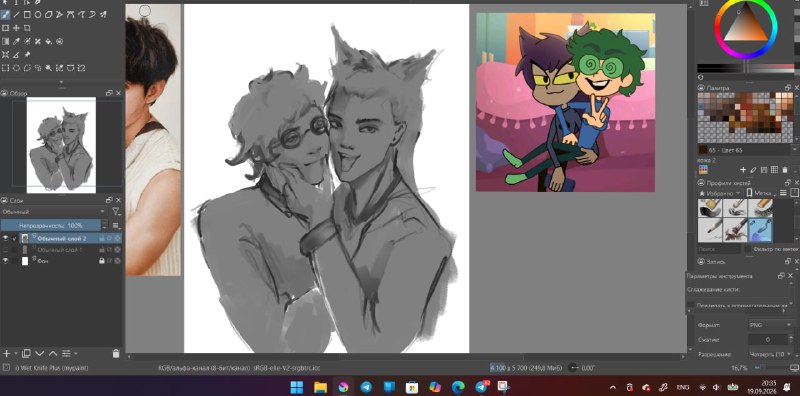The height and width of the screenshot is (396, 800).
Task: Open the 'Обычный' blend mode dropdown
Action: (54, 211)
